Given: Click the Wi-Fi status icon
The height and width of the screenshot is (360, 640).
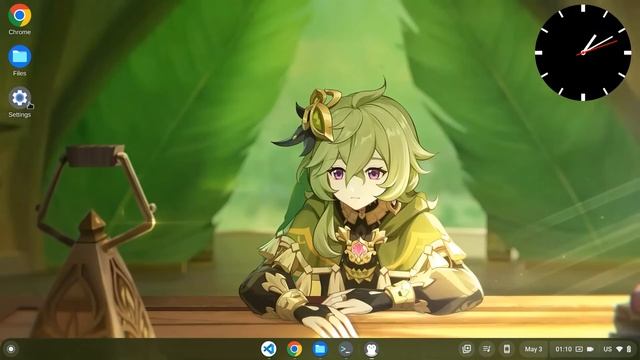Looking at the screenshot, I should click(619, 349).
